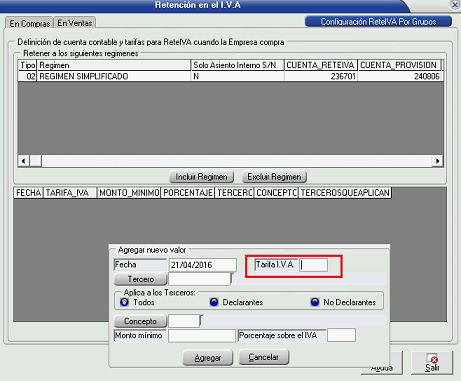Click the field next to Tercero button
The image size is (461, 381).
199,279
